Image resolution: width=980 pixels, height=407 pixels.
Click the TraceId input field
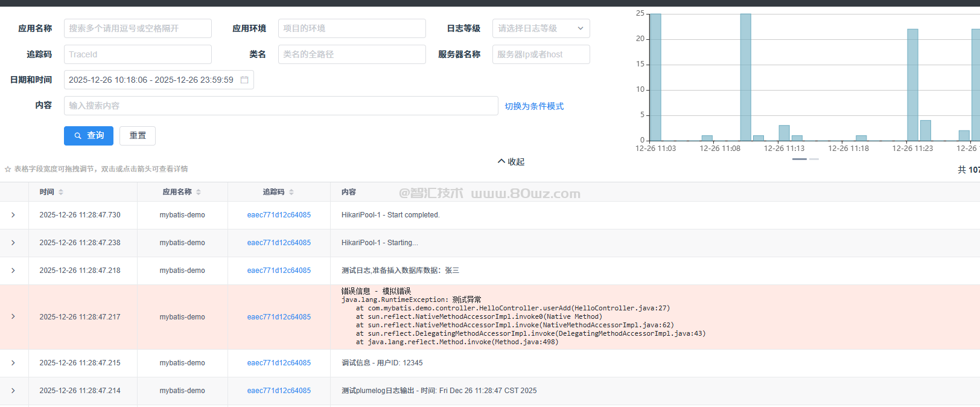point(138,54)
